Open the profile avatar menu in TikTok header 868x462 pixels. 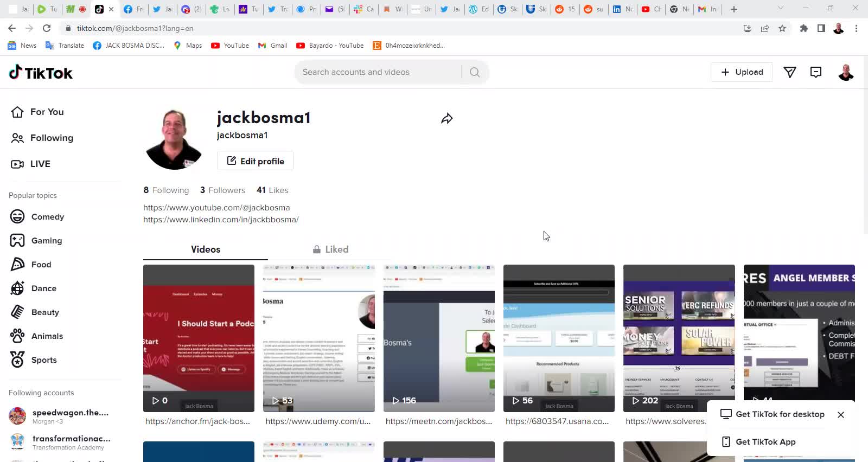tap(846, 72)
